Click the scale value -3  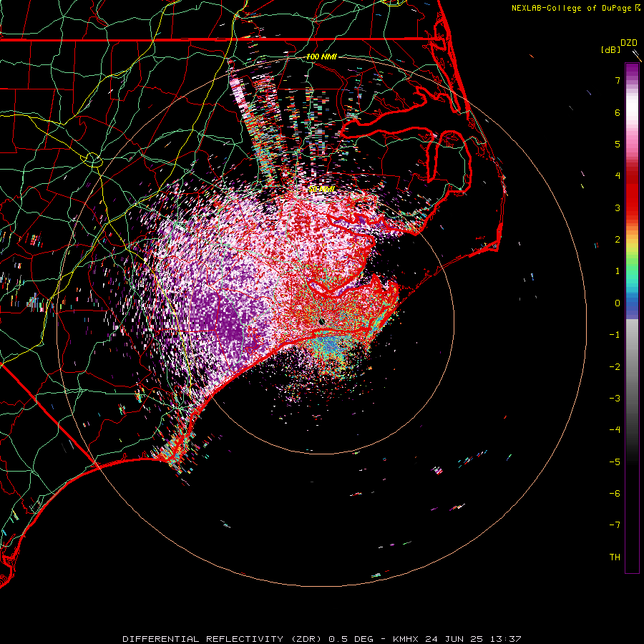pyautogui.click(x=615, y=399)
